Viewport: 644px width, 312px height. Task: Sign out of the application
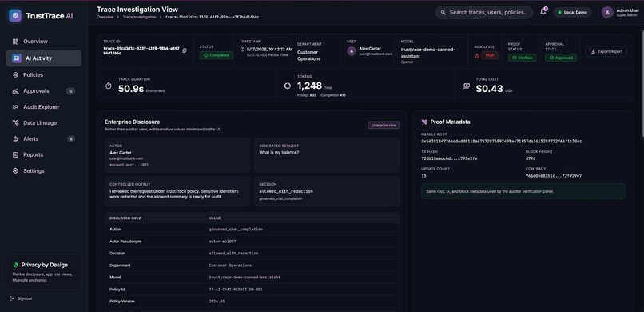(21, 298)
